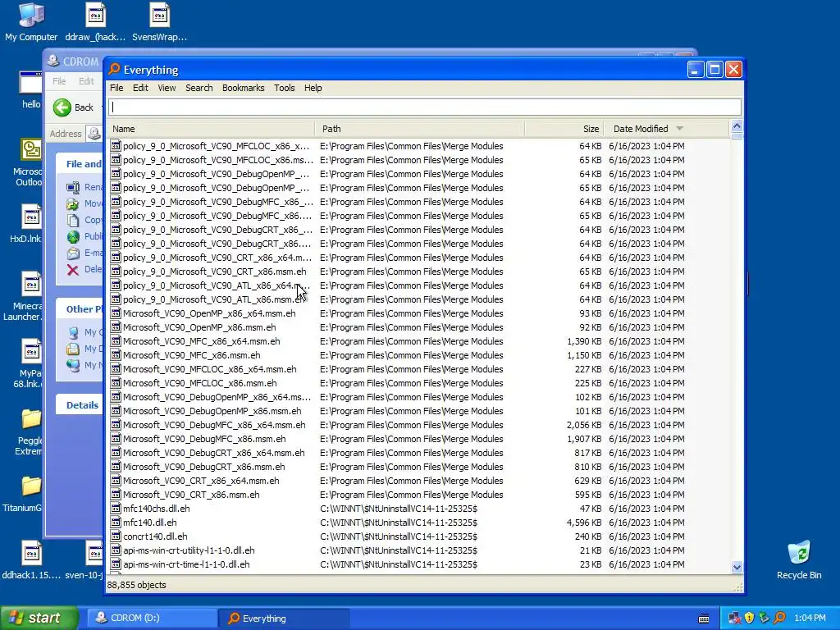This screenshot has width=840, height=630.
Task: Sort results by Name column header
Action: 211,129
